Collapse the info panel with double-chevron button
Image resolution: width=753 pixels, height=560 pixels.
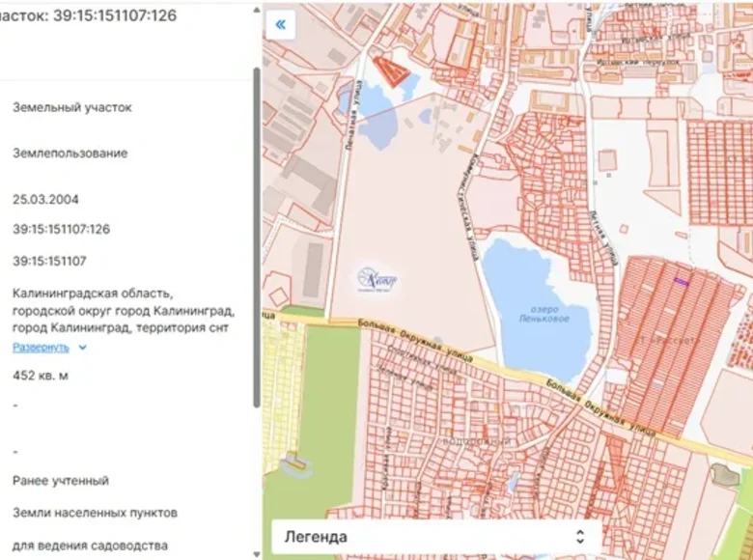pos(280,25)
